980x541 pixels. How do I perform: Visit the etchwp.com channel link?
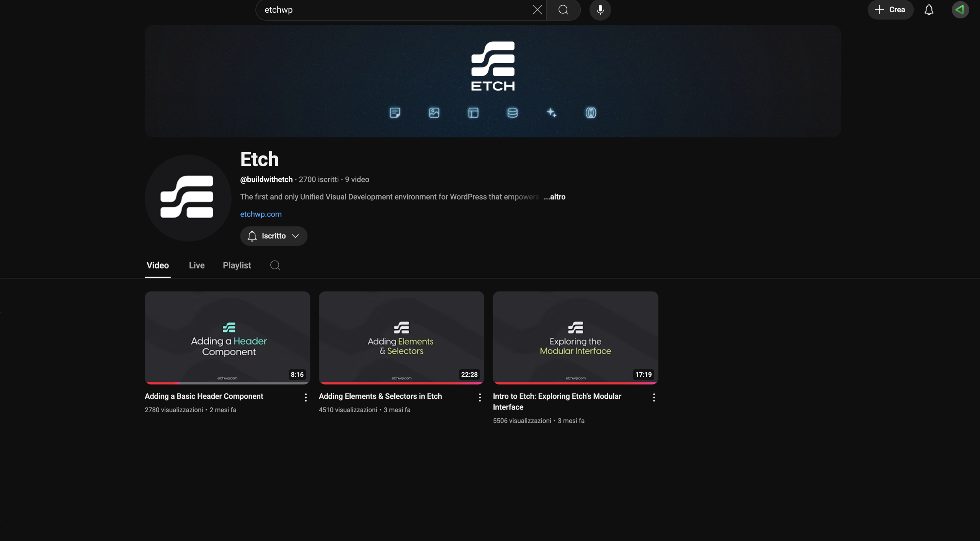point(260,214)
